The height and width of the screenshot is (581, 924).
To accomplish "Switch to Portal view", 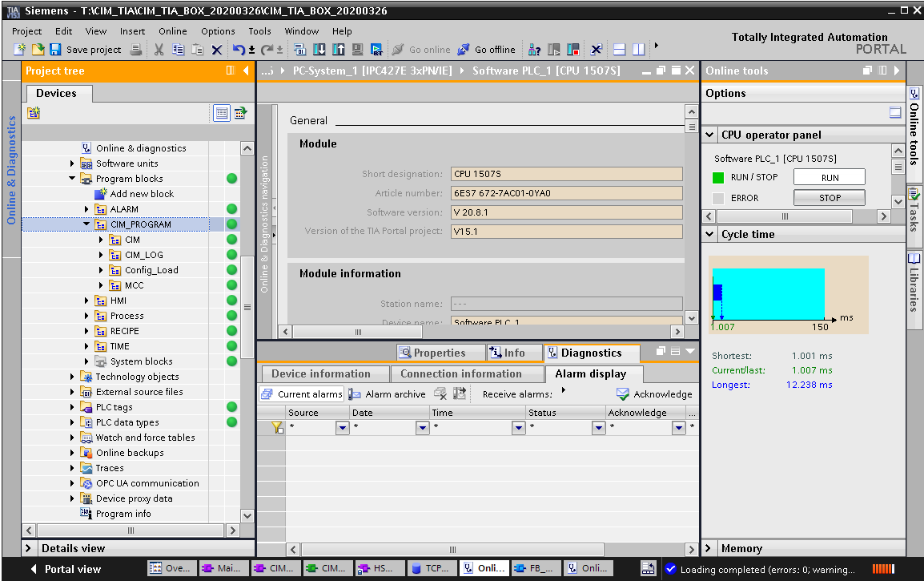I will 66,569.
